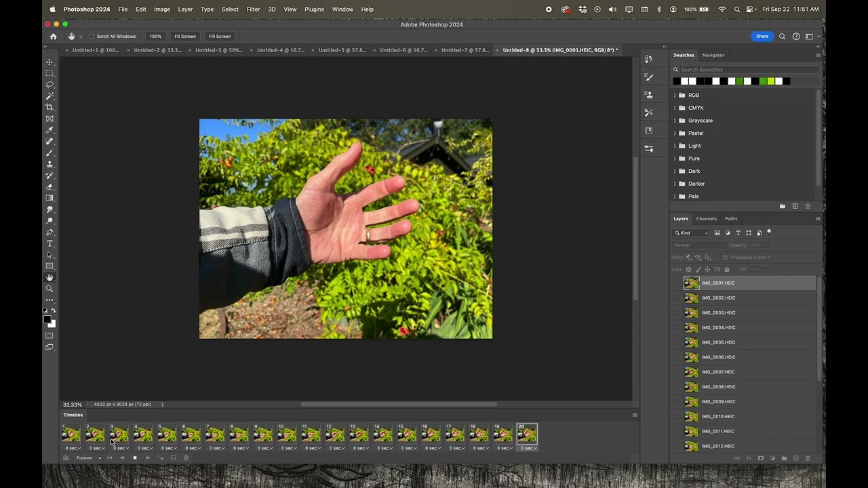Open the Forever looping options dropdown
The height and width of the screenshot is (488, 868).
coord(89,458)
